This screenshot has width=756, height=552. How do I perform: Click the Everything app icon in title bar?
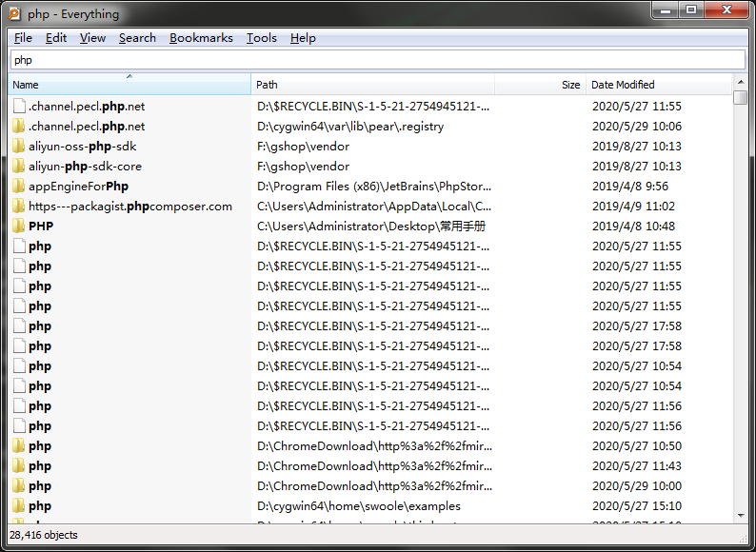pos(14,13)
